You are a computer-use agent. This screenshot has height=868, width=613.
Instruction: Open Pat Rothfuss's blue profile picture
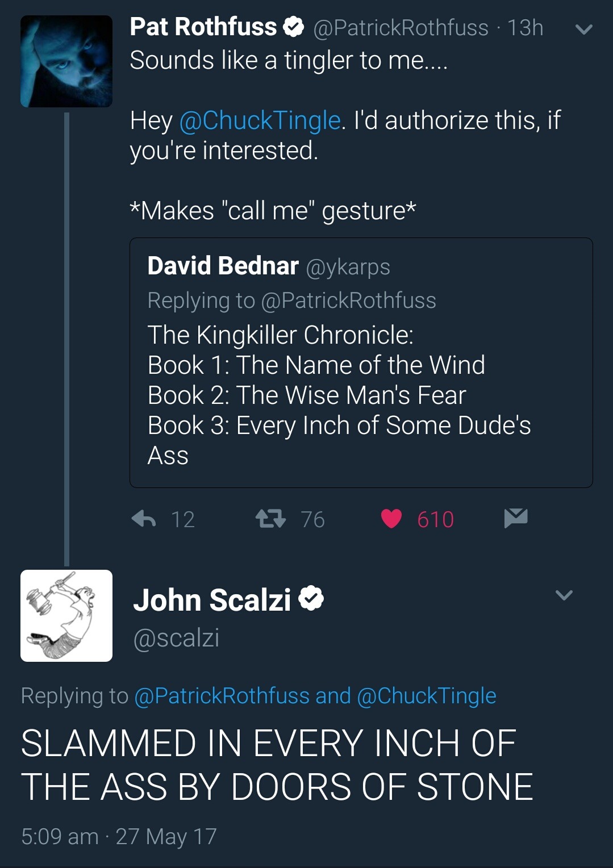coord(66,61)
